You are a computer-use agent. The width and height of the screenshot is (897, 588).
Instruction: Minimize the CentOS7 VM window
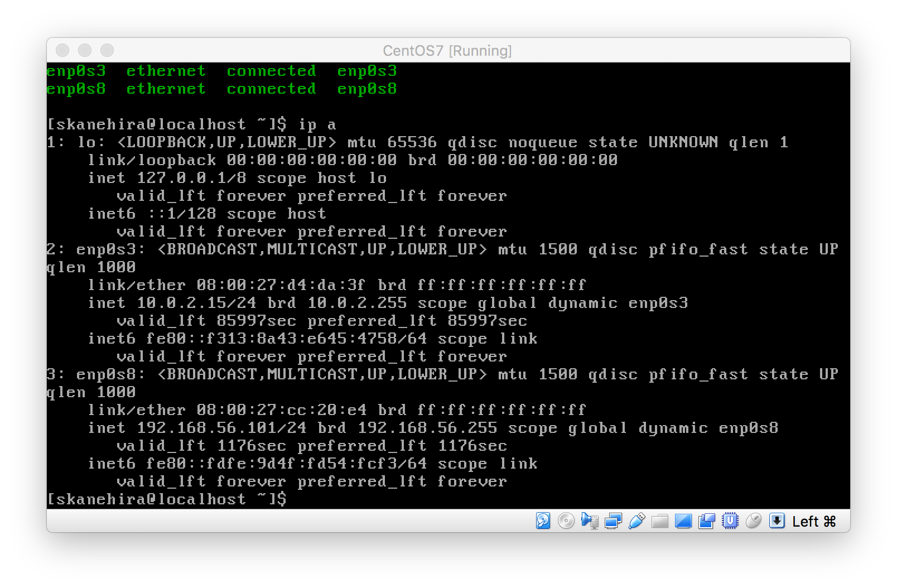point(85,50)
